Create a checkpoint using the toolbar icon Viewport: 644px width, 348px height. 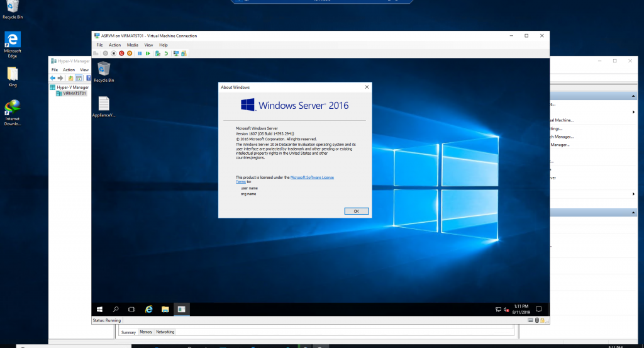click(158, 53)
